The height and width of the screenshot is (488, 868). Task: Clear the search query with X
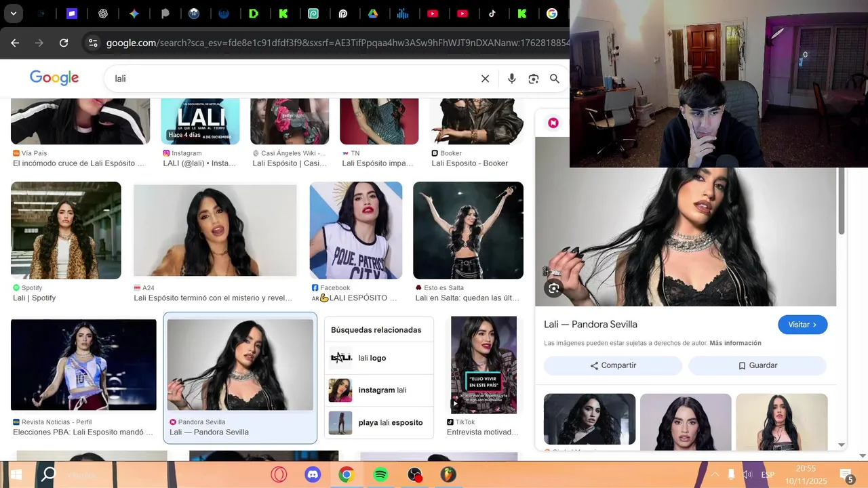(485, 79)
